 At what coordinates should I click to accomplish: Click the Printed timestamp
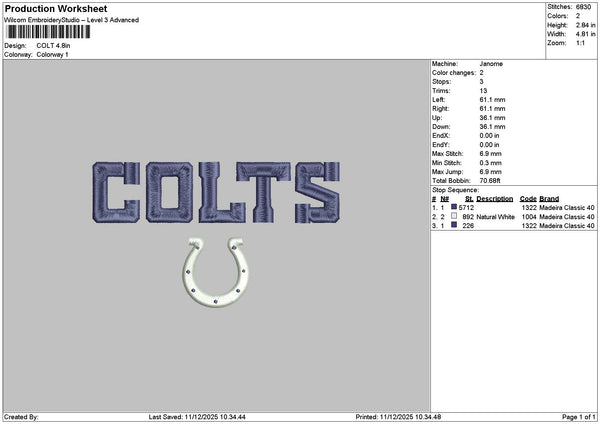coord(398,417)
